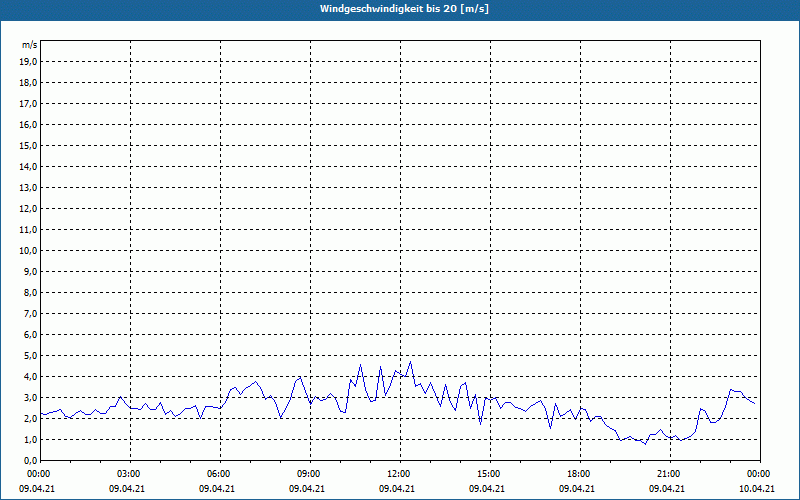Click the wind speed peak just before 09:00
This screenshot has height=500, width=800.
tap(299, 378)
